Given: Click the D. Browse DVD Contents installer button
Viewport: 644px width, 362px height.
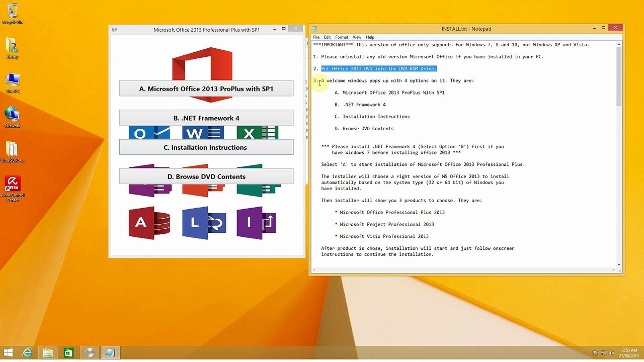Looking at the screenshot, I should tap(206, 176).
